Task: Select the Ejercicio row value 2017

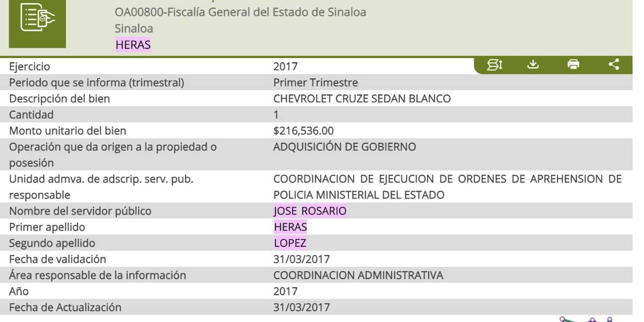Action: pos(285,67)
